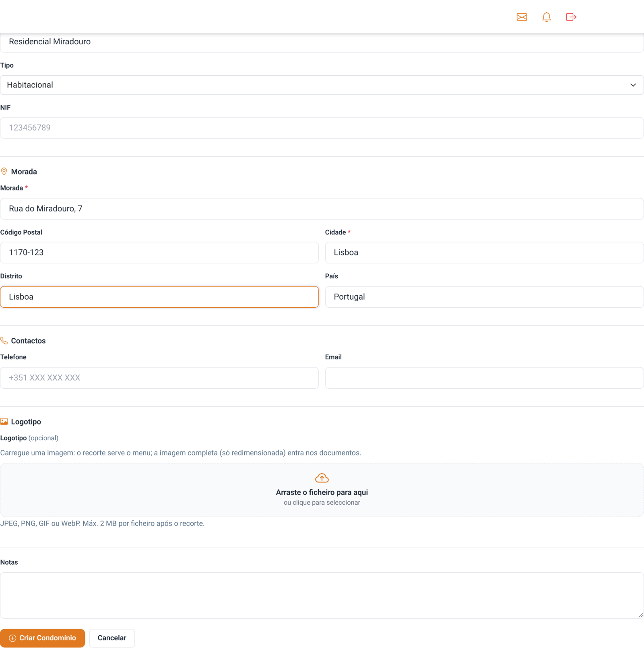644x648 pixels.
Task: Focus the Residencial Miradouro name field
Action: [x=322, y=42]
